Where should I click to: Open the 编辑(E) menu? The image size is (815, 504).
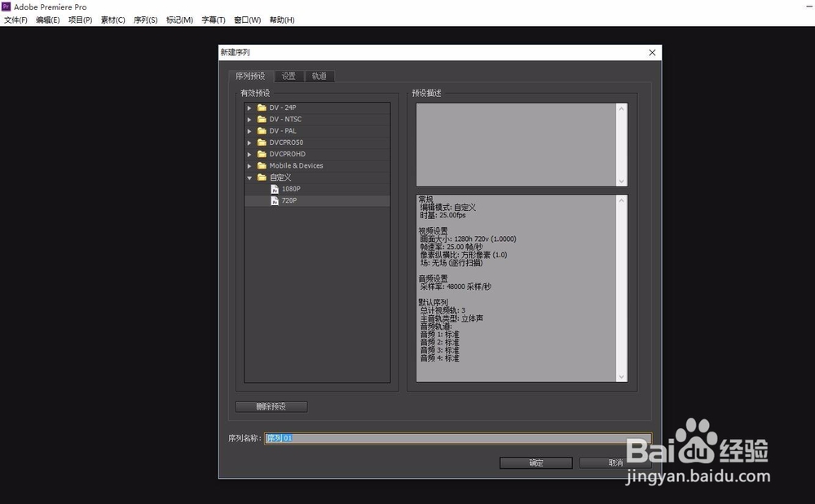48,20
